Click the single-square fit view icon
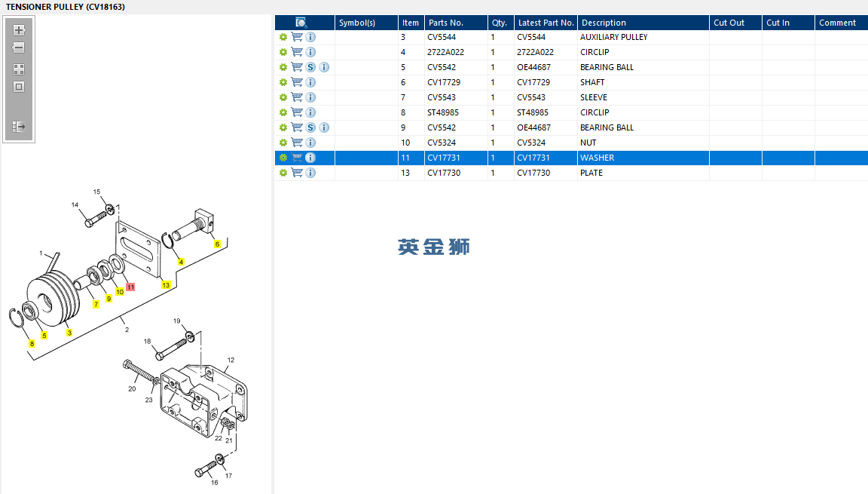This screenshot has height=494, width=868. [19, 87]
